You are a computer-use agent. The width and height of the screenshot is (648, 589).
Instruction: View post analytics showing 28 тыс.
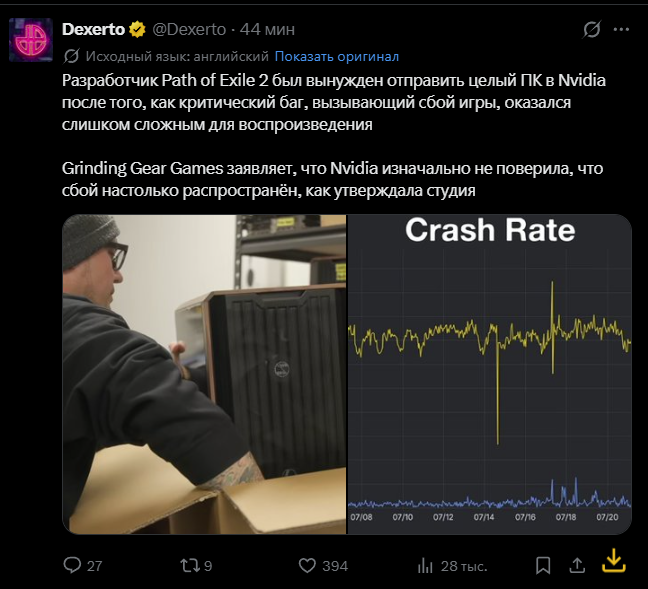click(x=452, y=566)
